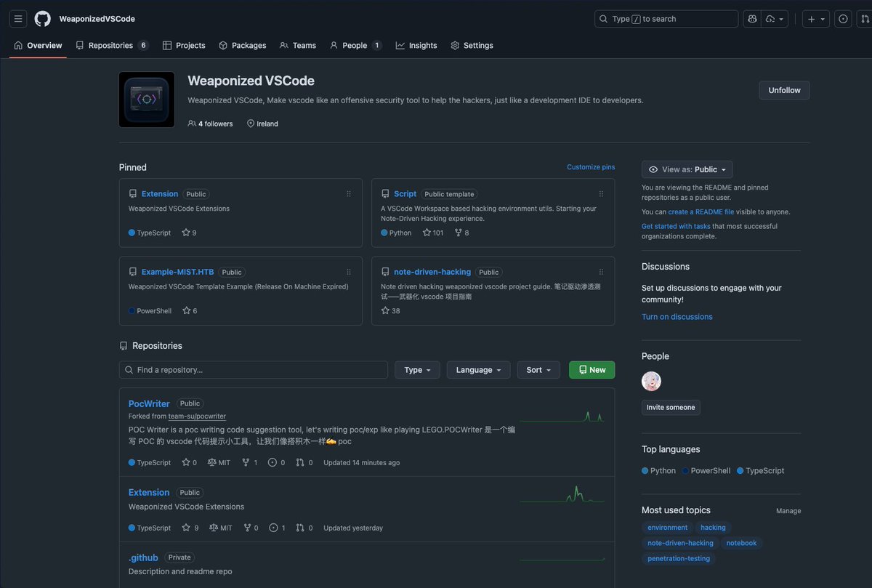Click the drag handle on Script pin
The image size is (872, 588).
[601, 194]
